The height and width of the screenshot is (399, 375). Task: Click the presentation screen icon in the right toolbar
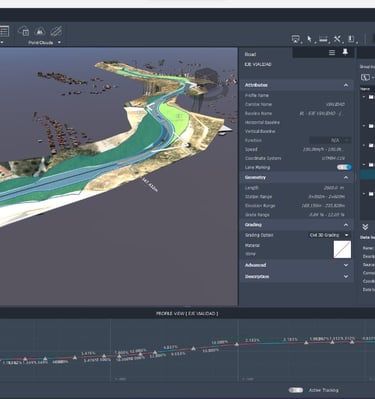tap(295, 39)
